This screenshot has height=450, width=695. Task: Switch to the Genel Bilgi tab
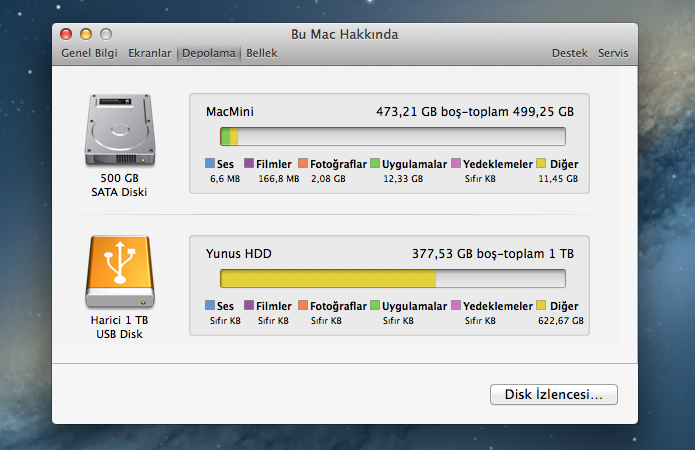89,53
